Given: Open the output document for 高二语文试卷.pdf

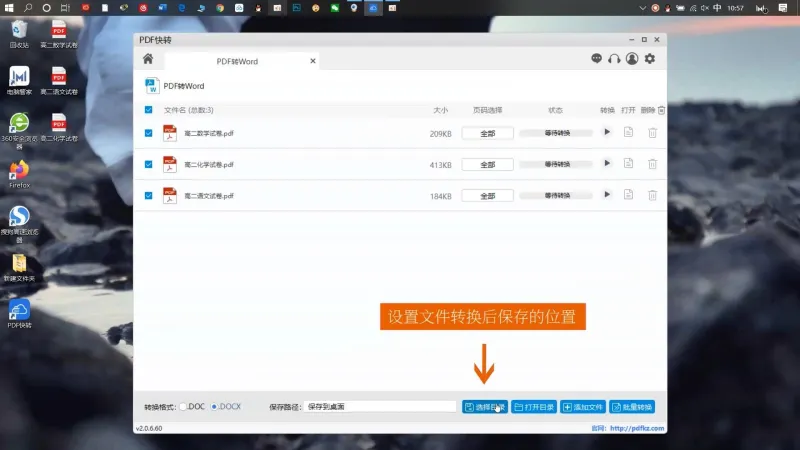Looking at the screenshot, I should pyautogui.click(x=629, y=194).
